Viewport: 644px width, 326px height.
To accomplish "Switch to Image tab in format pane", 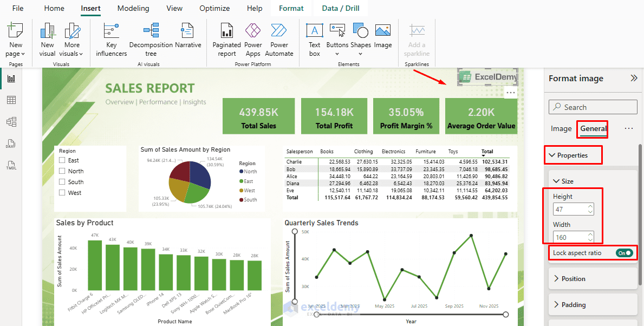I will coord(561,128).
